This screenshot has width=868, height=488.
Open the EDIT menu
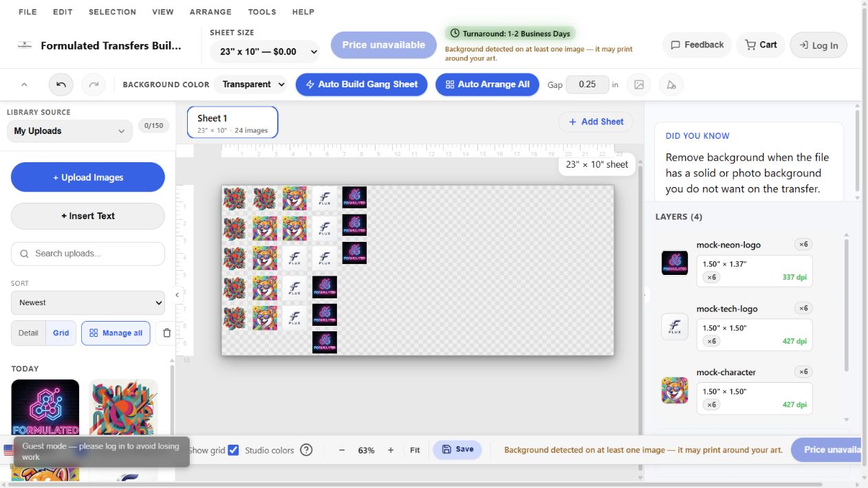63,12
